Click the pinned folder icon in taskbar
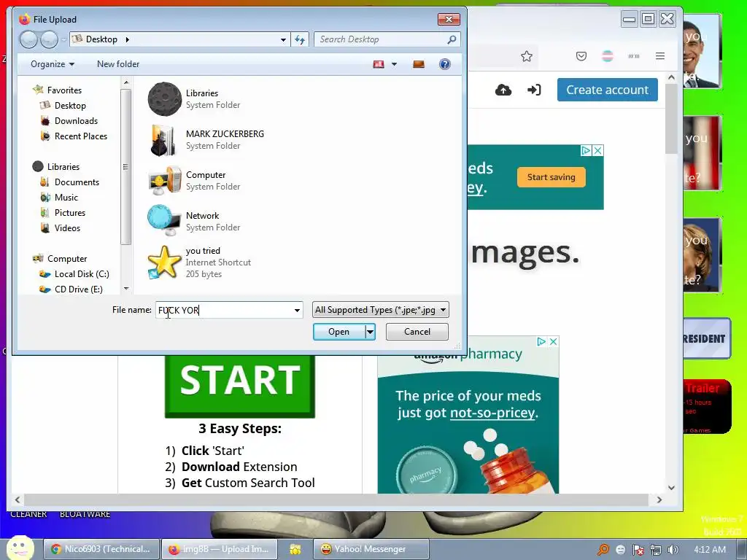This screenshot has width=747, height=560. point(295,550)
